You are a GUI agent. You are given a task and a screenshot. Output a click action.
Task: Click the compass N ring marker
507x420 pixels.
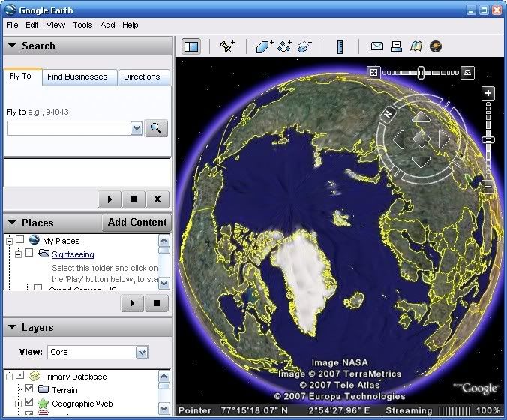click(388, 114)
